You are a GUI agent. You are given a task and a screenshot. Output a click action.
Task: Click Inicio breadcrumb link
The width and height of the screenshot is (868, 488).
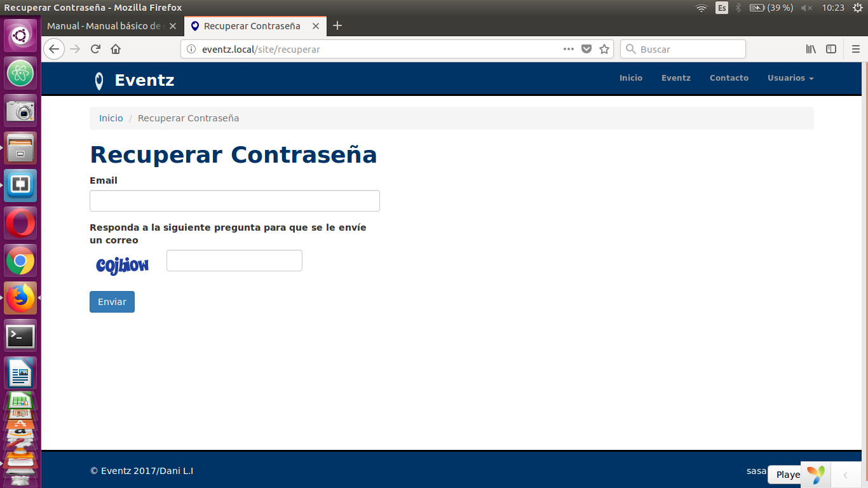click(111, 118)
